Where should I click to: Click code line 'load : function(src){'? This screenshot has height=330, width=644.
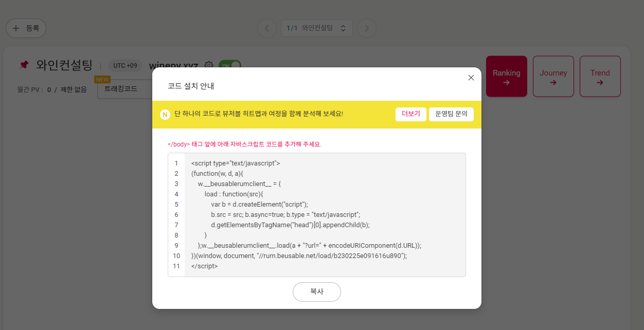(234, 194)
